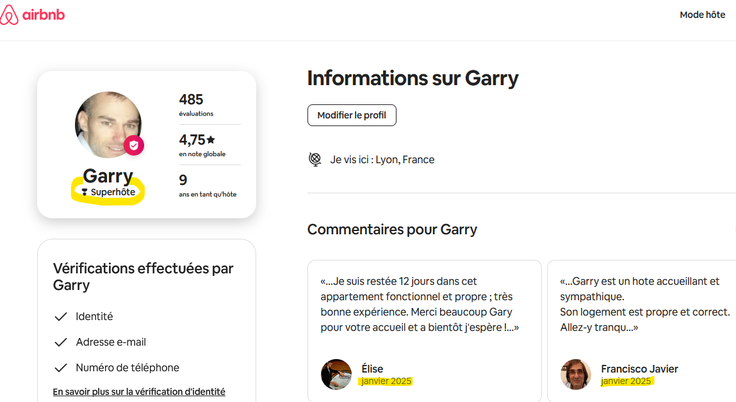Click the Superhôte label text

[x=113, y=192]
